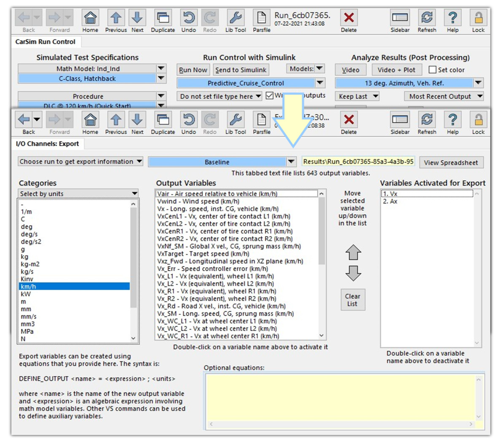Toggle the Write outputs checkbox
Image resolution: width=504 pixels, height=446 pixels.
tap(269, 96)
